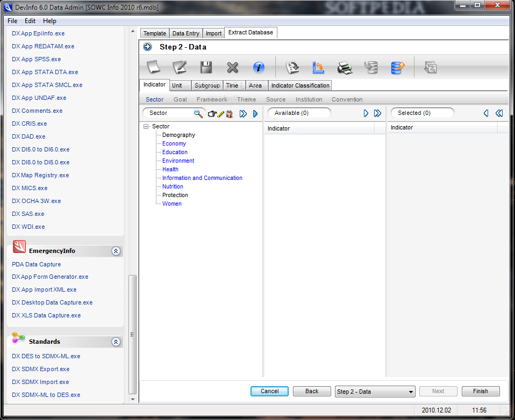Select Women in the Sector tree
This screenshot has height=420, width=515.
tap(172, 204)
